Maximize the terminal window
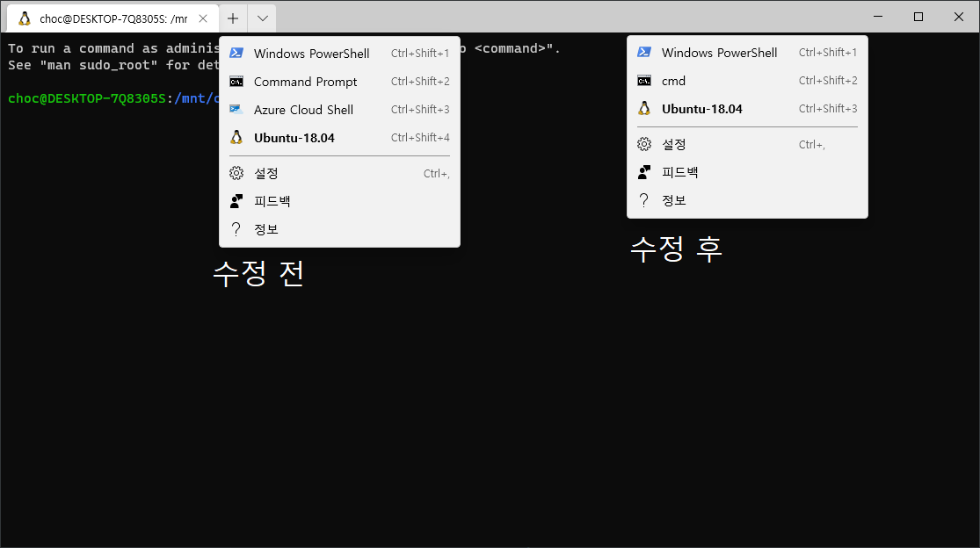This screenshot has width=980, height=548. 918,17
